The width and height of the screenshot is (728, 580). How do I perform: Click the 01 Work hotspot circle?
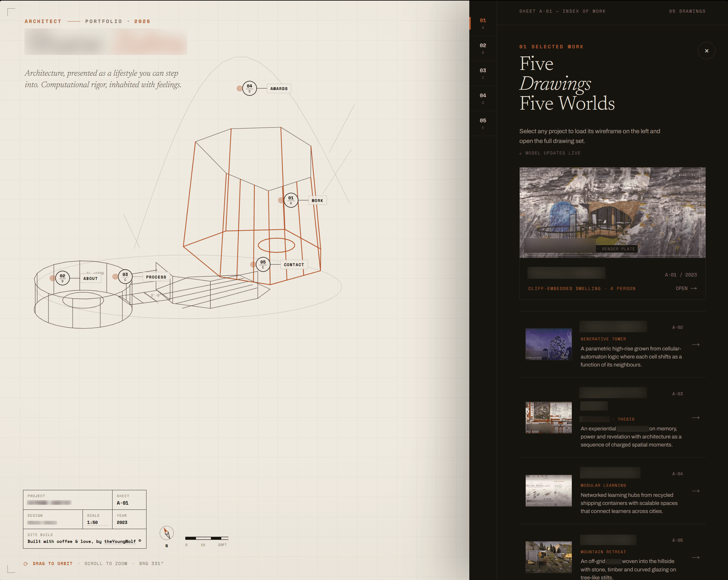[x=291, y=200]
